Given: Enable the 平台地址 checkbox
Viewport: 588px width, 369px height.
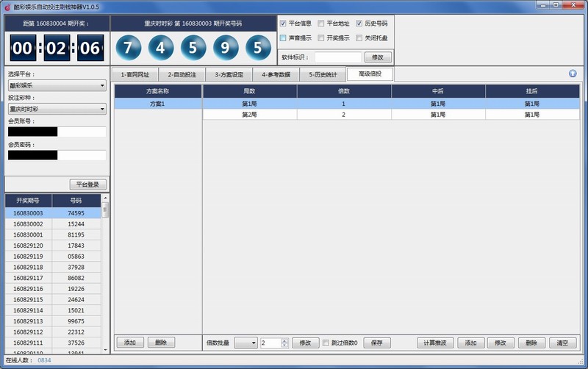Looking at the screenshot, I should (x=321, y=24).
